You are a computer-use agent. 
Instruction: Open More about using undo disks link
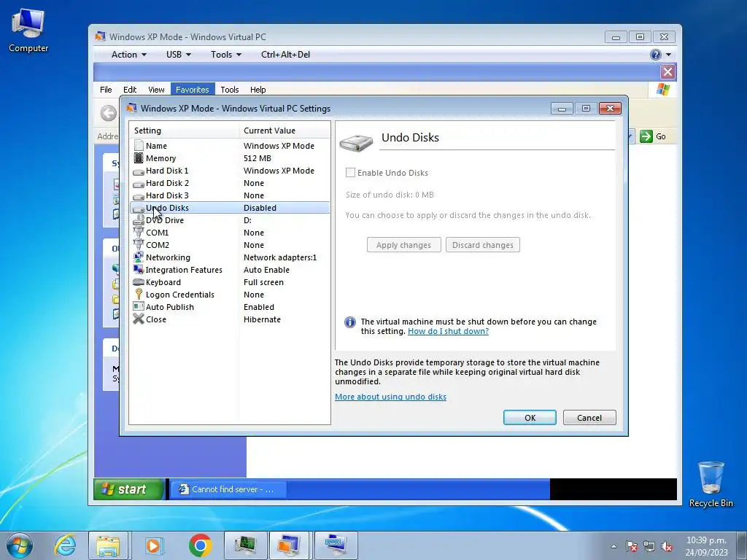click(x=390, y=397)
